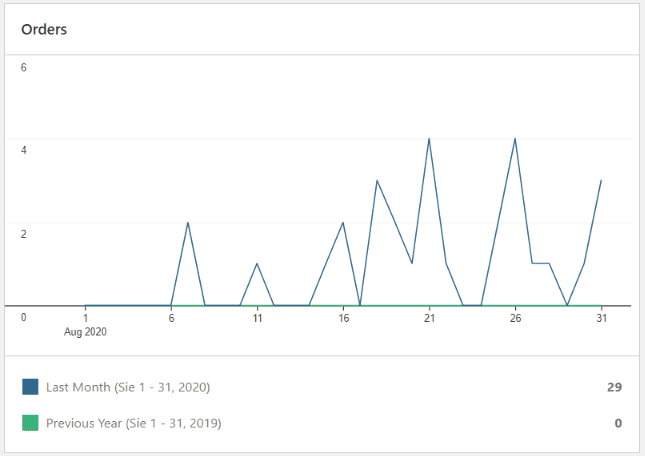Image resolution: width=645 pixels, height=456 pixels.
Task: Click the small peak at August 11
Action: click(x=257, y=264)
